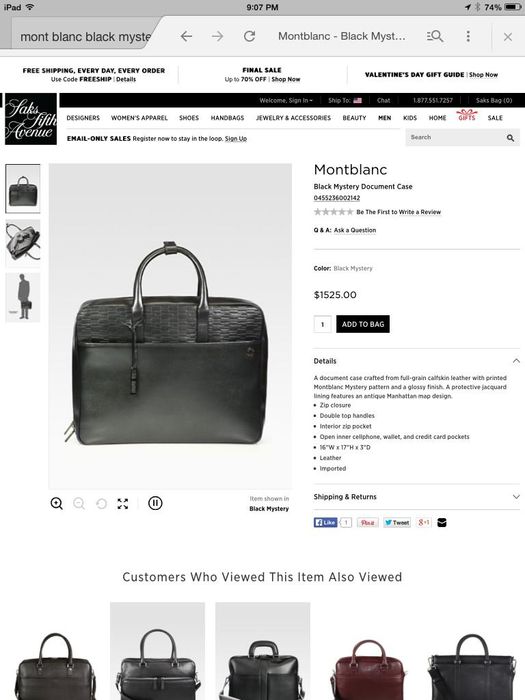Screen dimensions: 525x700
Task: Open the Men category menu
Action: pyautogui.click(x=384, y=118)
